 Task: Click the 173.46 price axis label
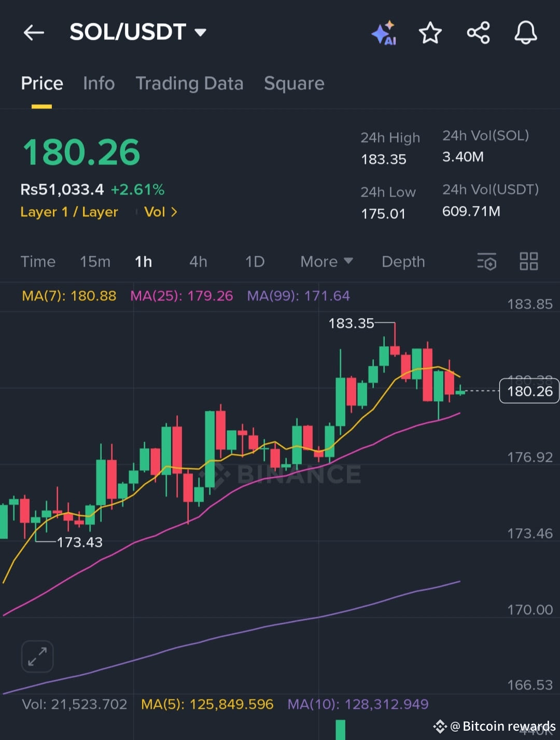pyautogui.click(x=530, y=533)
